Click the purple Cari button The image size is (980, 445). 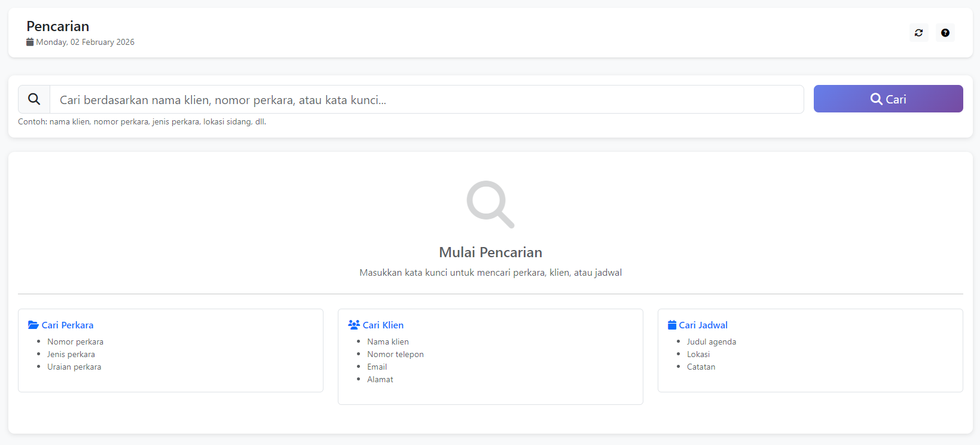click(888, 99)
